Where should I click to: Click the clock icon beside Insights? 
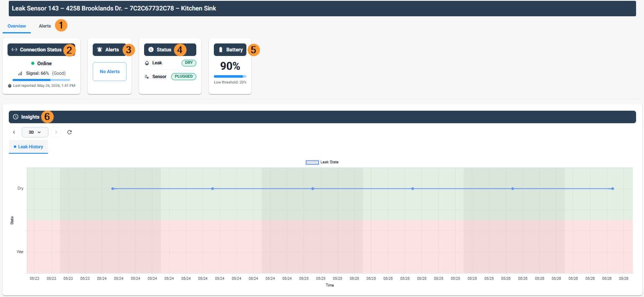[x=16, y=117]
